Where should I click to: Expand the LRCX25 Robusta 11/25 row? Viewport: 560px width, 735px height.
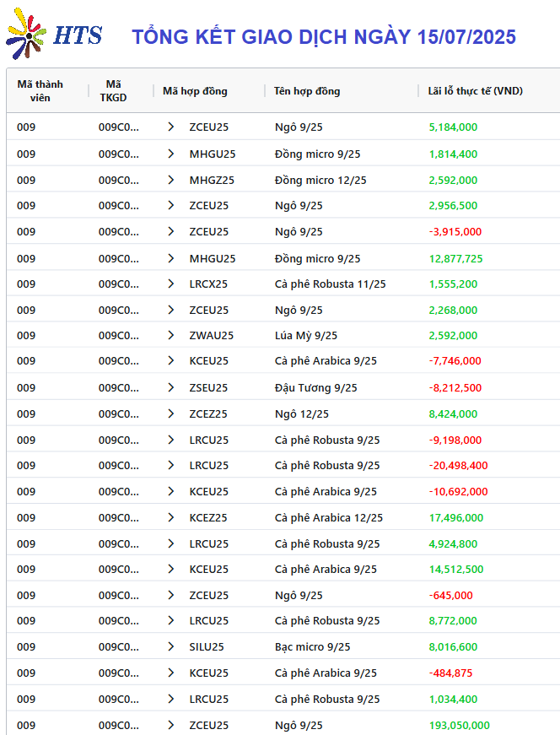coord(171,284)
